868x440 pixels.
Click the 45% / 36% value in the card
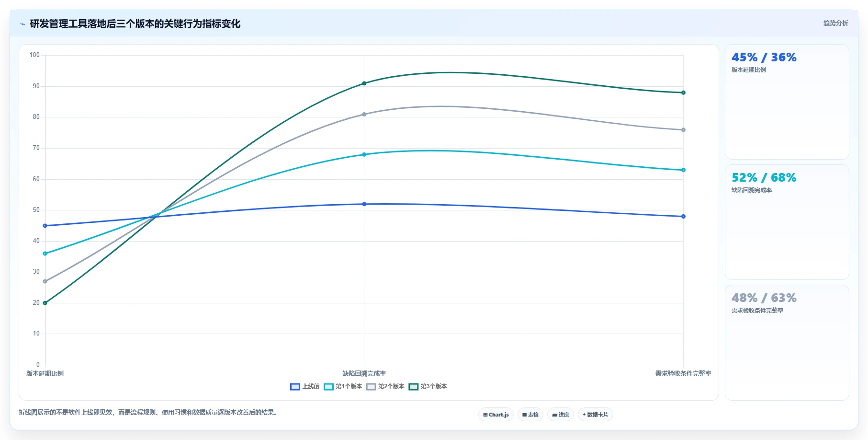coord(764,57)
